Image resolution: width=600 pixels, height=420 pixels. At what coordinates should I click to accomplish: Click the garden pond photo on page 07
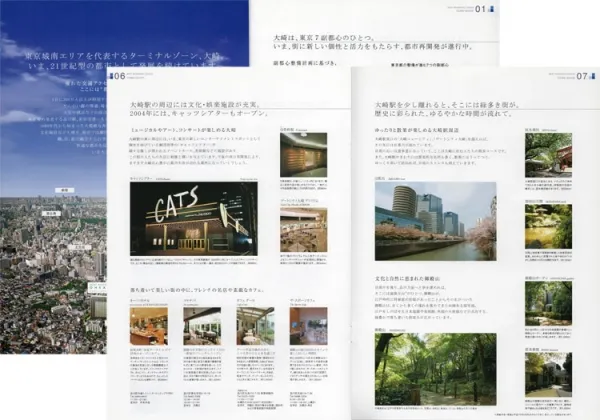[x=548, y=226]
